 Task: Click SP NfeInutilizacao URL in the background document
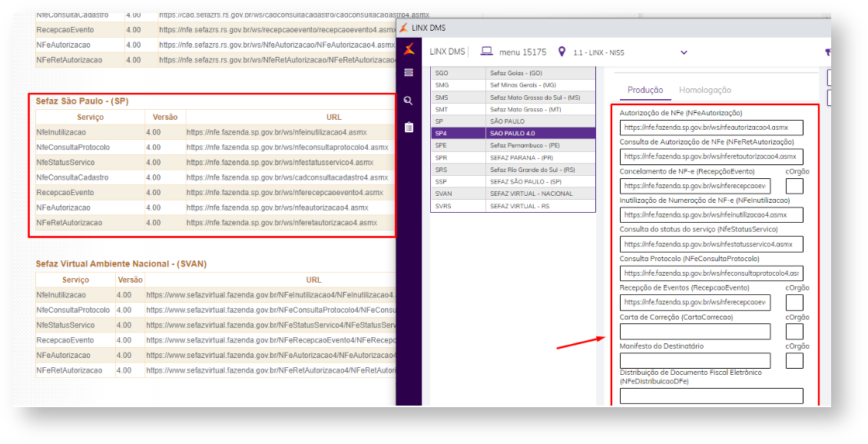[x=277, y=132]
